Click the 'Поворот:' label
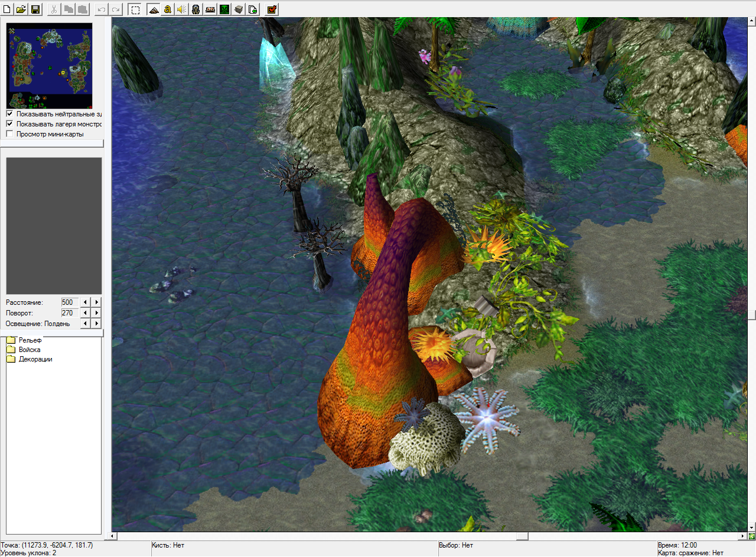This screenshot has height=557, width=756. tap(19, 313)
